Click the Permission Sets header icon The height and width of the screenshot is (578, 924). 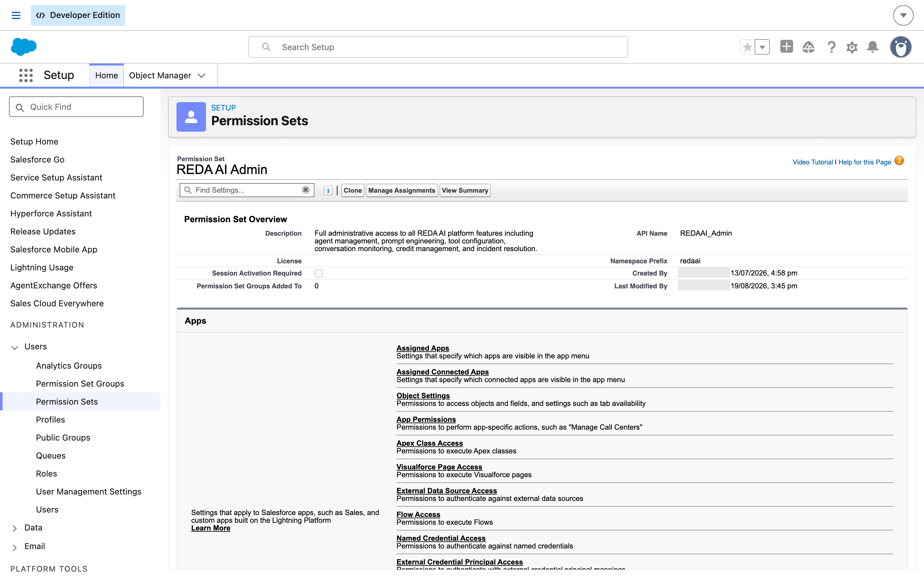pyautogui.click(x=191, y=117)
